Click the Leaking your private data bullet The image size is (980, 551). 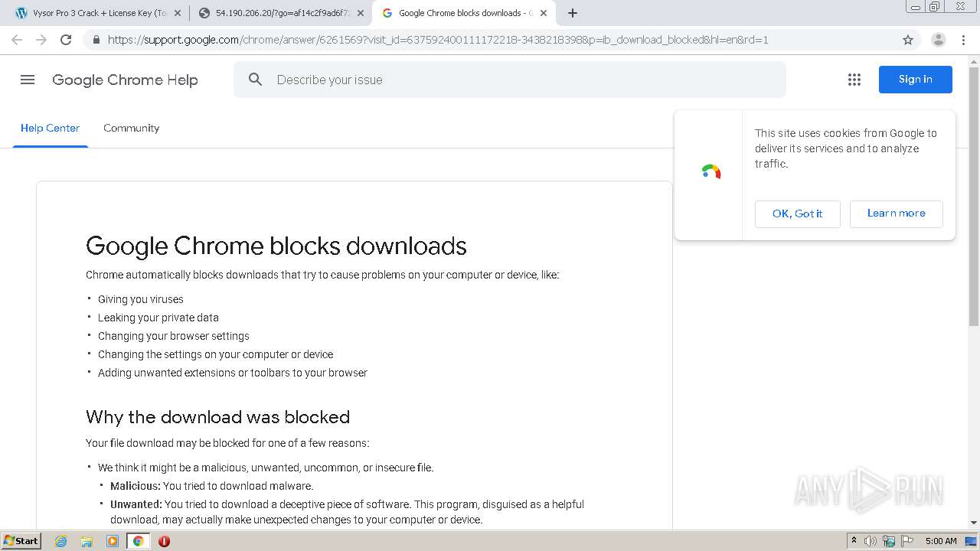(x=158, y=318)
